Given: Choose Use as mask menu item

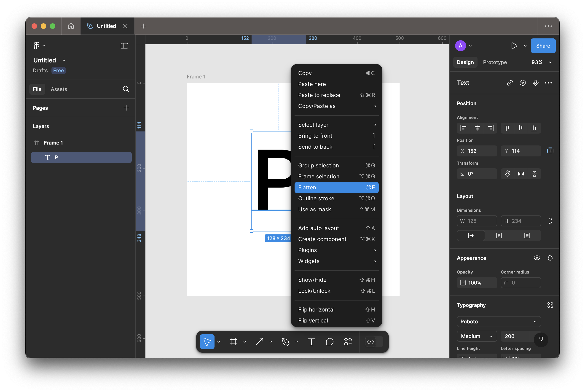Looking at the screenshot, I should (x=336, y=209).
